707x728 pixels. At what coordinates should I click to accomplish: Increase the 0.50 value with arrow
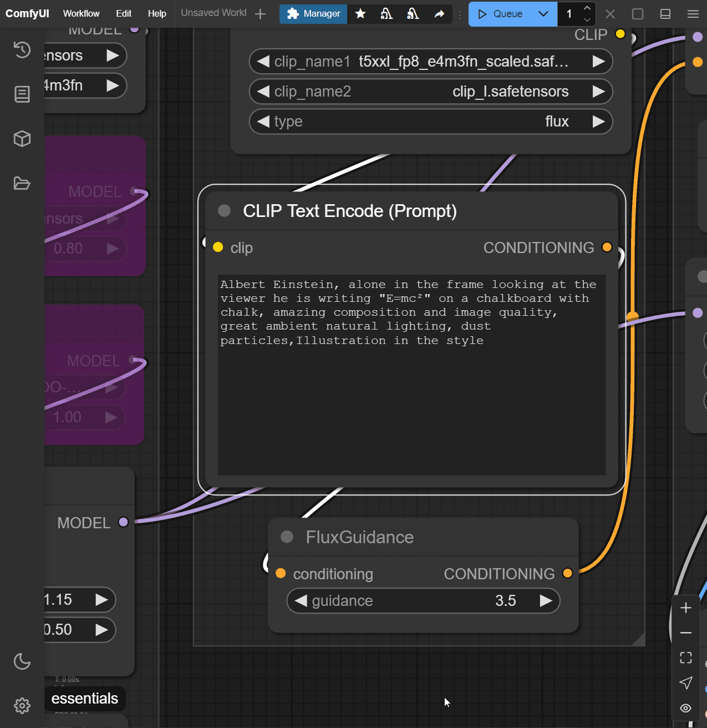pyautogui.click(x=101, y=629)
